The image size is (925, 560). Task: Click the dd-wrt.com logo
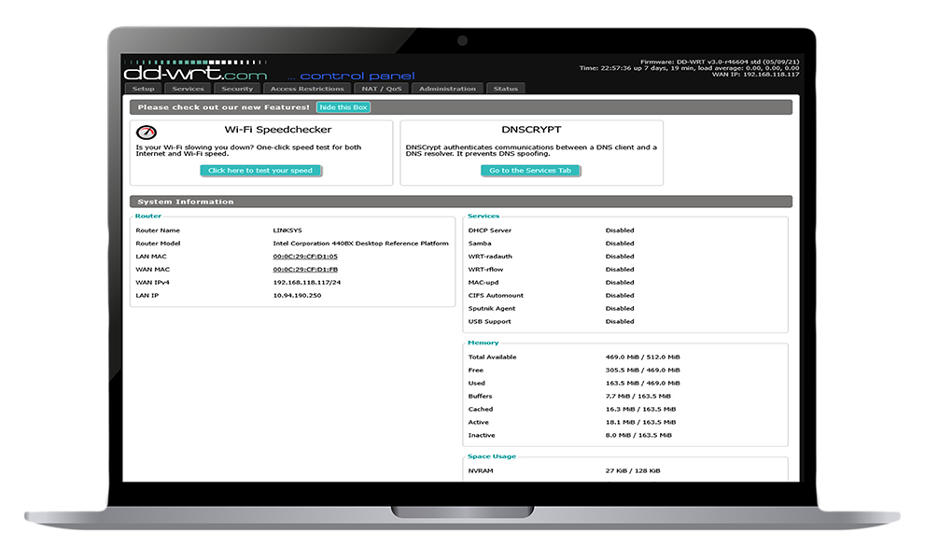(x=195, y=73)
